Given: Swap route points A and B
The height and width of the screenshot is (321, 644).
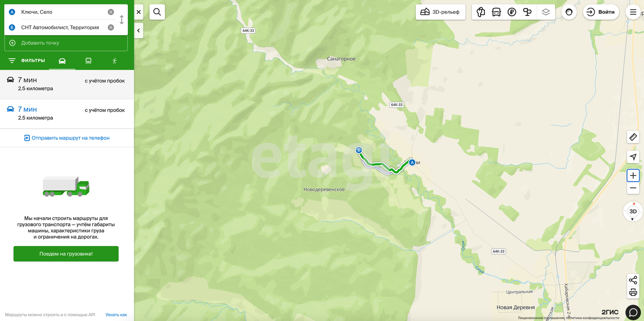Looking at the screenshot, I should 122,20.
